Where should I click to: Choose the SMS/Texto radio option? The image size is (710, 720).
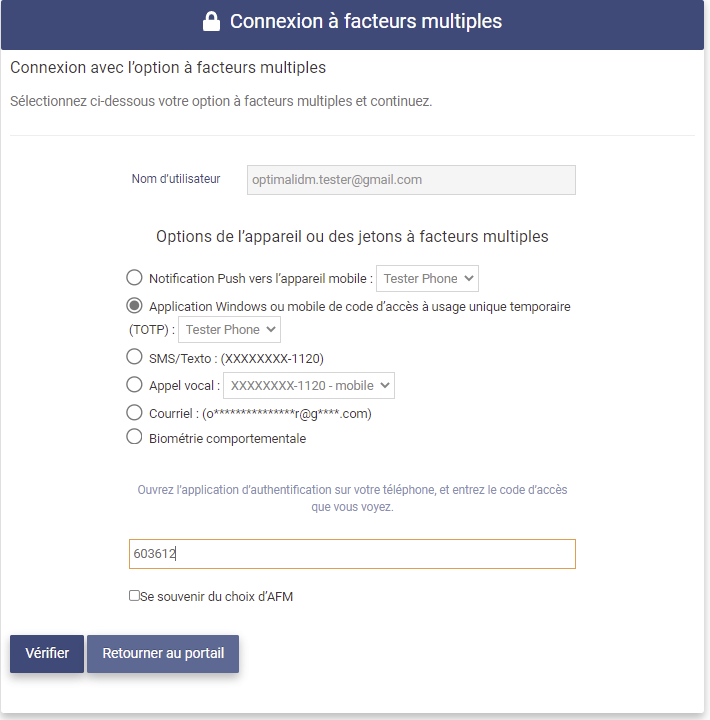pos(134,356)
